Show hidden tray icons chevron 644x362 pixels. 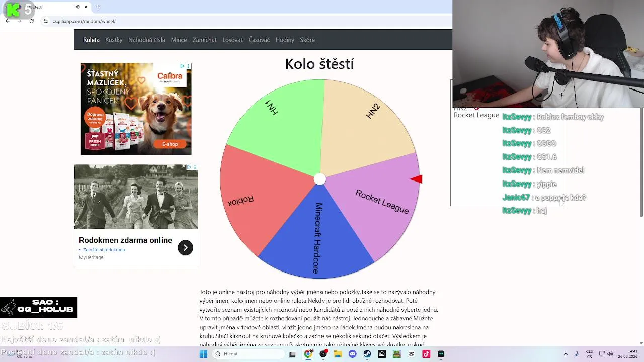(566, 354)
